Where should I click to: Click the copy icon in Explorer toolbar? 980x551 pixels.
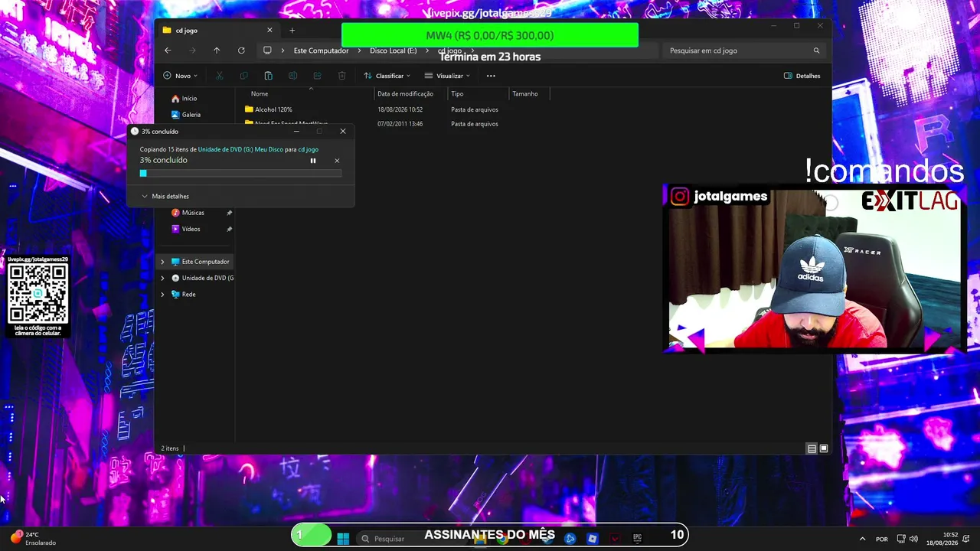point(243,76)
